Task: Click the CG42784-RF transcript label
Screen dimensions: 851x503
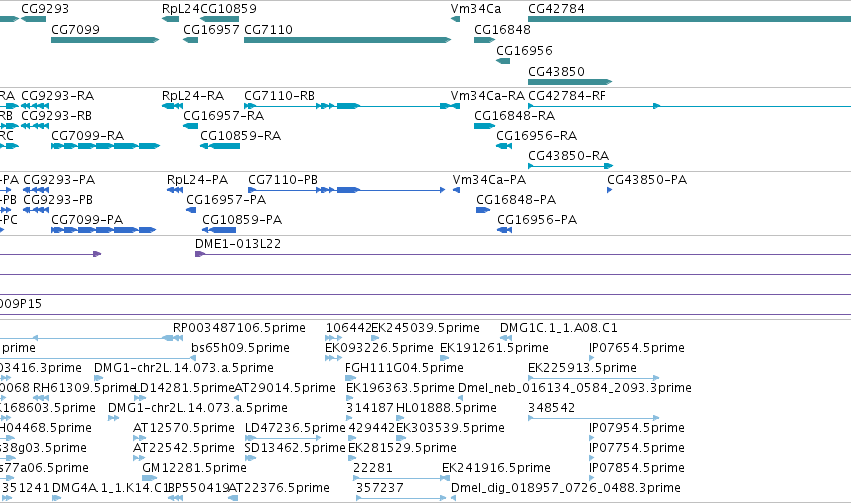Action: pyautogui.click(x=567, y=95)
